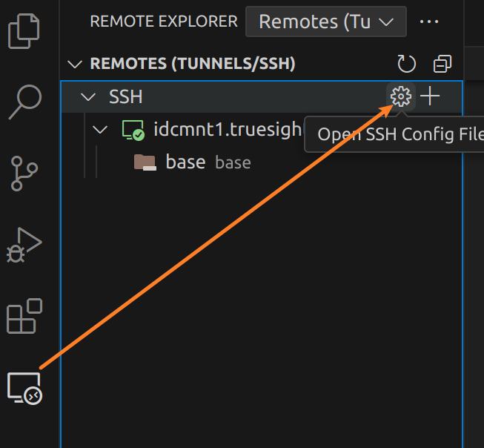The image size is (484, 448).
Task: Click the connected host monitor icon
Action: click(132, 131)
